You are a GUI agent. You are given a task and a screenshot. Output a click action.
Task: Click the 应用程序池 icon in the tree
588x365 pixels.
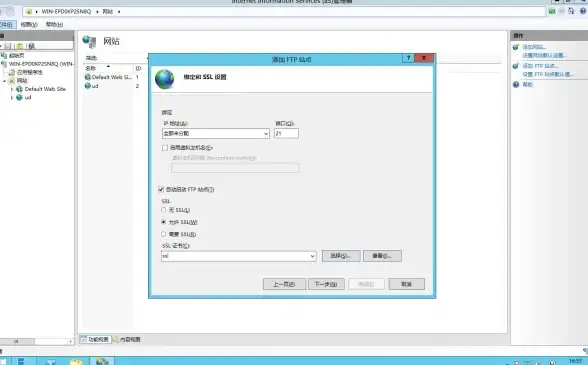[x=12, y=72]
